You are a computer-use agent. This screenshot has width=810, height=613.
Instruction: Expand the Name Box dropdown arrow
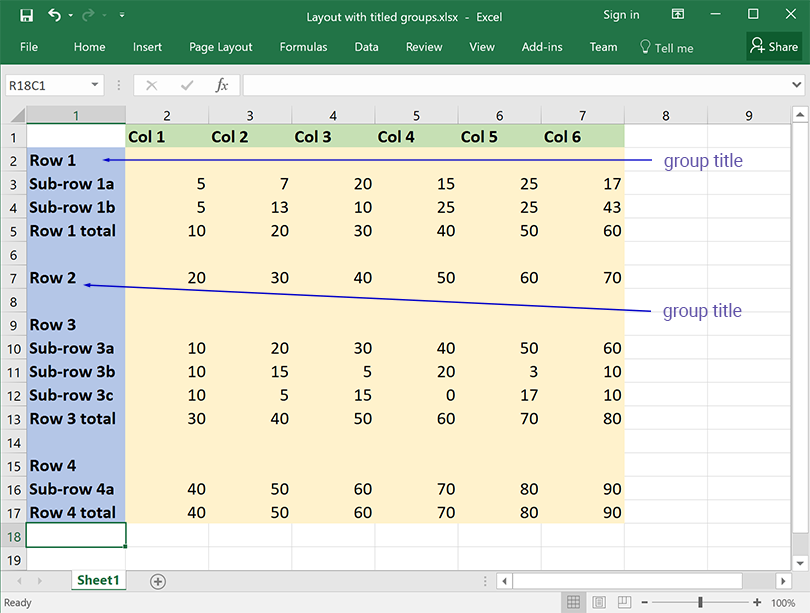pos(95,85)
